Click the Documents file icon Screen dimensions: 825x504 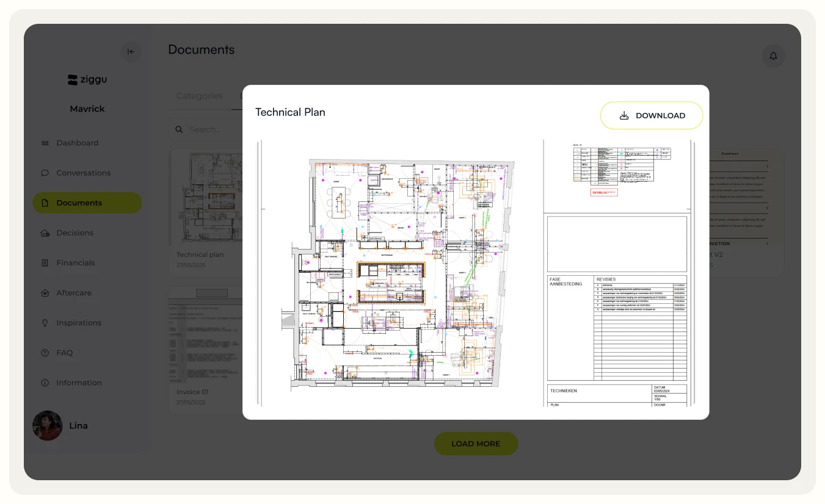click(x=45, y=203)
